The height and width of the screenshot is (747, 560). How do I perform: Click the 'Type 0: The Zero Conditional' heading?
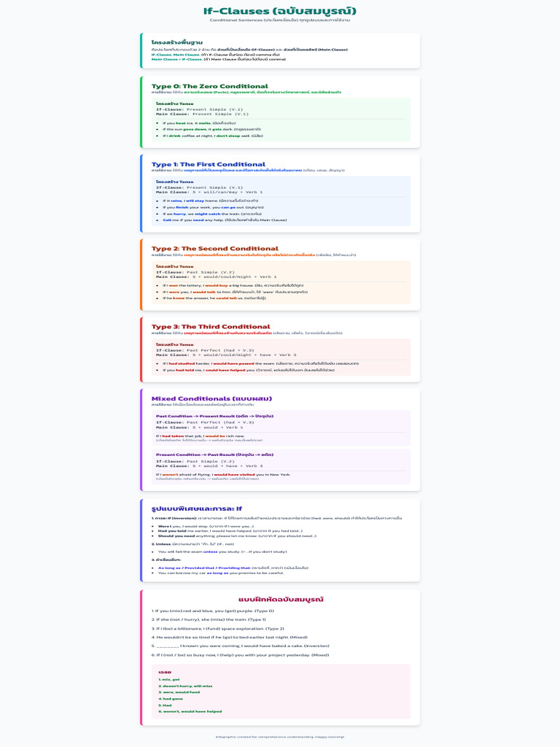click(209, 86)
